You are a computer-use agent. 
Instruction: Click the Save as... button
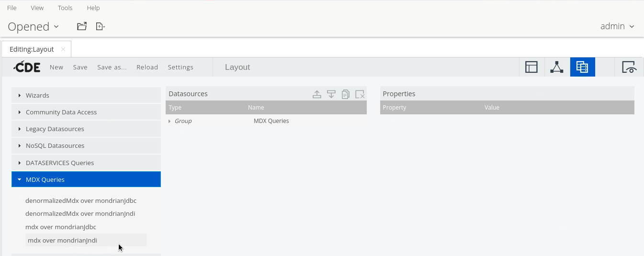pyautogui.click(x=112, y=67)
